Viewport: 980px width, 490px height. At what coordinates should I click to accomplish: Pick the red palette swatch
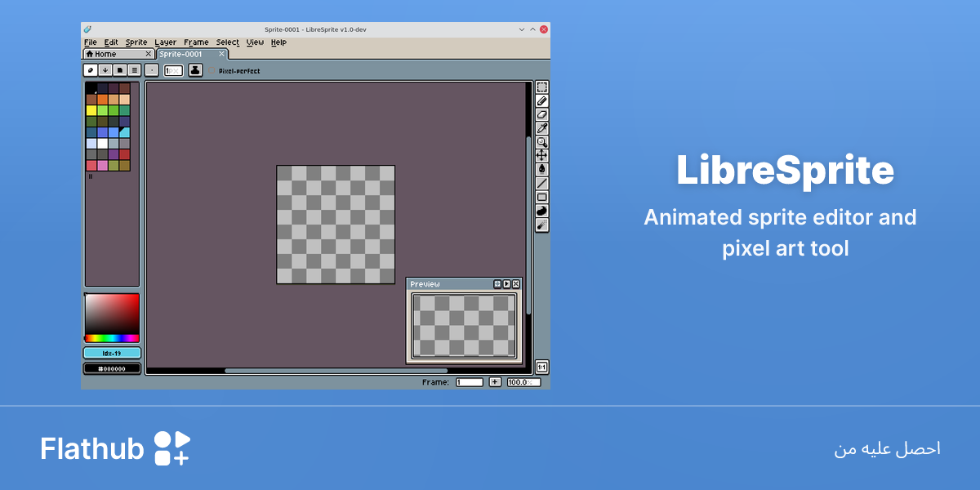pos(124,154)
